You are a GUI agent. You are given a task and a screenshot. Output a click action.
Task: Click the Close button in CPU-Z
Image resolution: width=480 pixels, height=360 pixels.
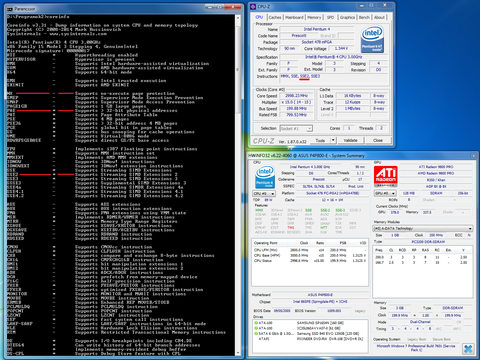point(378,140)
